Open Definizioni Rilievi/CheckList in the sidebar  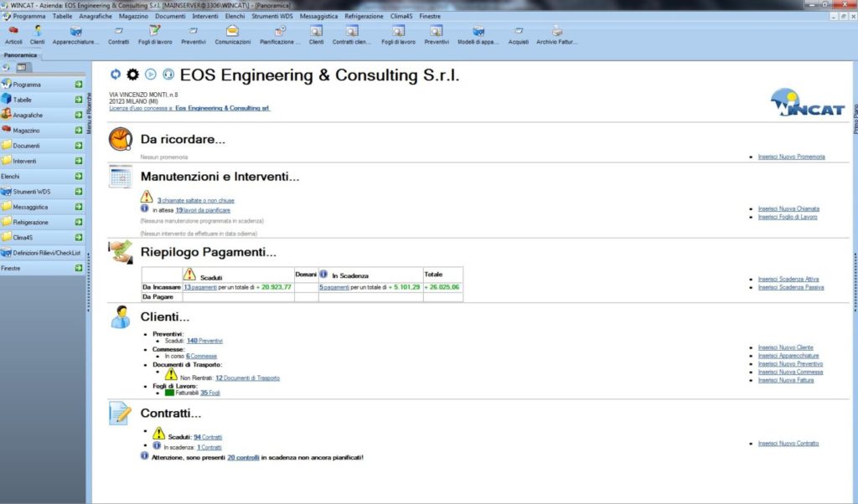42,253
